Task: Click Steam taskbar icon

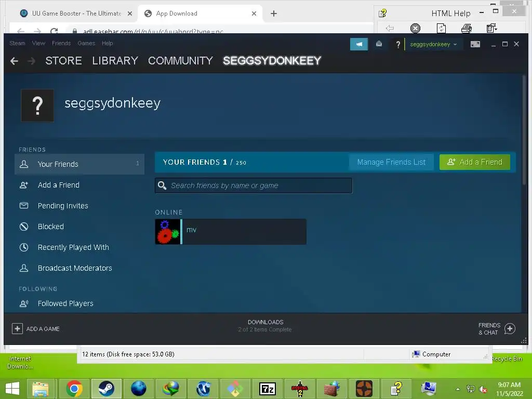Action: (106, 389)
